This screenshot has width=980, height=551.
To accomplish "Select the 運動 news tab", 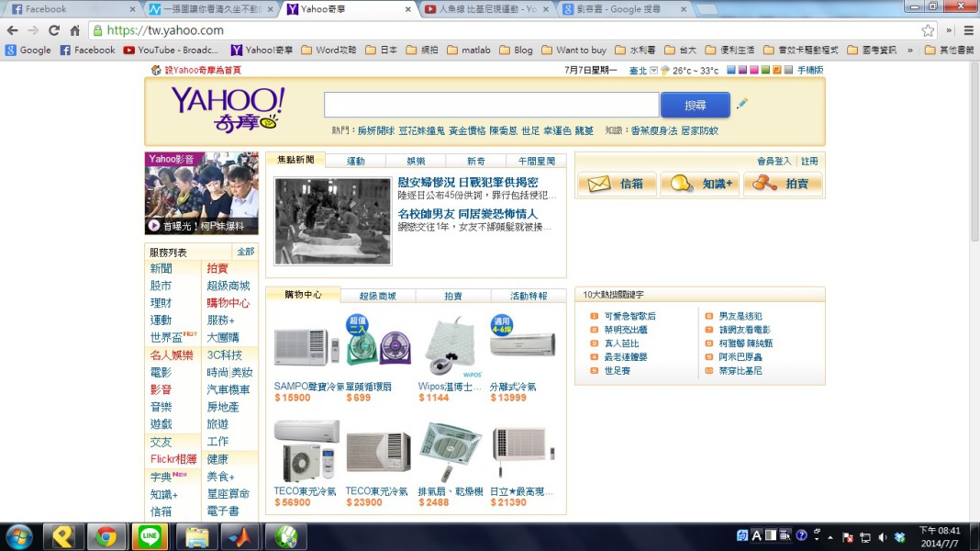I will coord(356,161).
